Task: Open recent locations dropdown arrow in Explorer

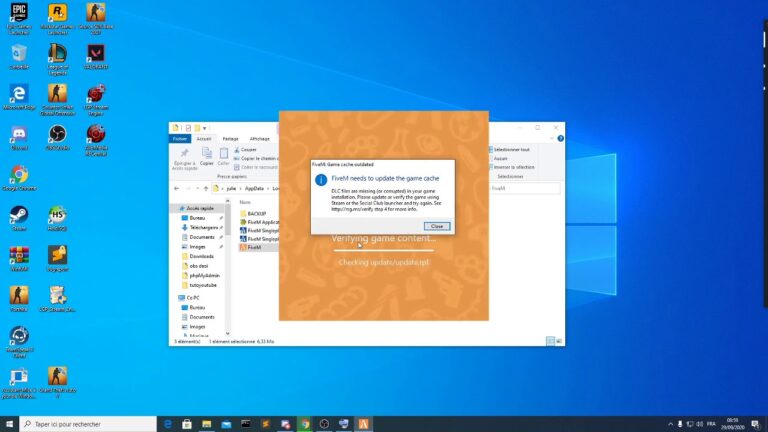Action: click(197, 189)
